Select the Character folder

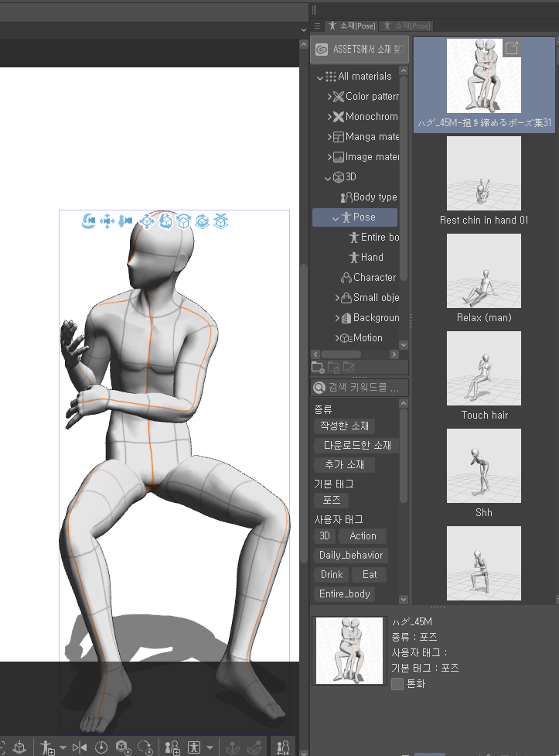pos(368,278)
